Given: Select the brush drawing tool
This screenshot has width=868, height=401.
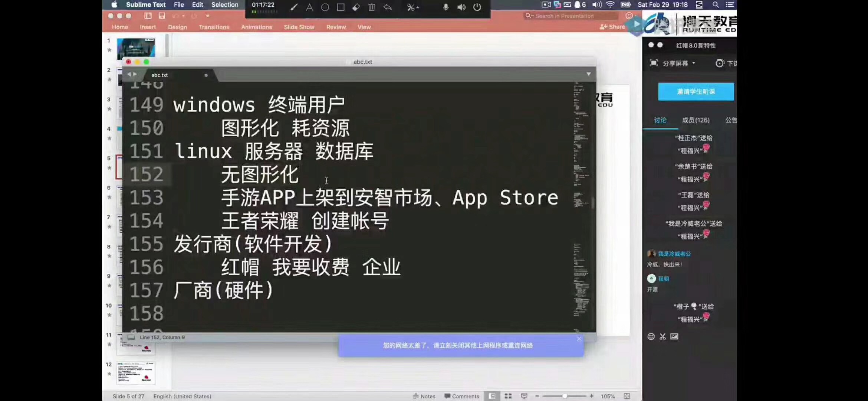Looking at the screenshot, I should click(294, 7).
